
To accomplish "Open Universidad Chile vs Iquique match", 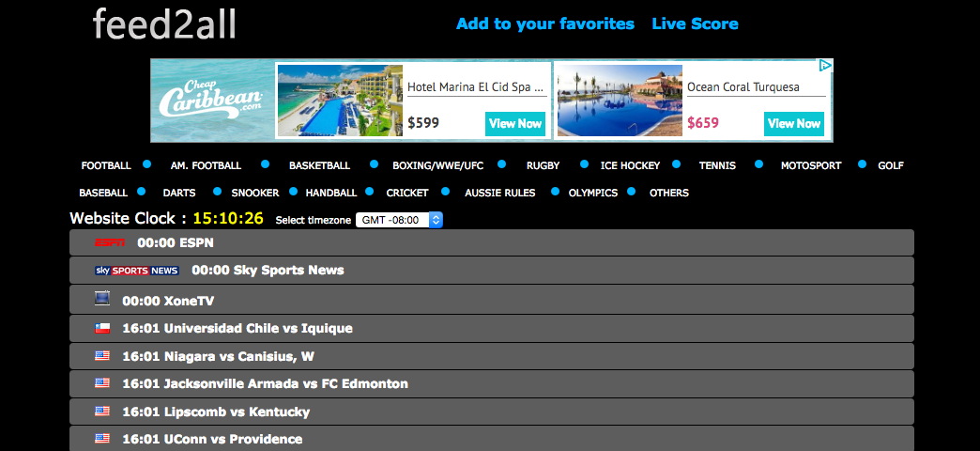I will (x=491, y=329).
